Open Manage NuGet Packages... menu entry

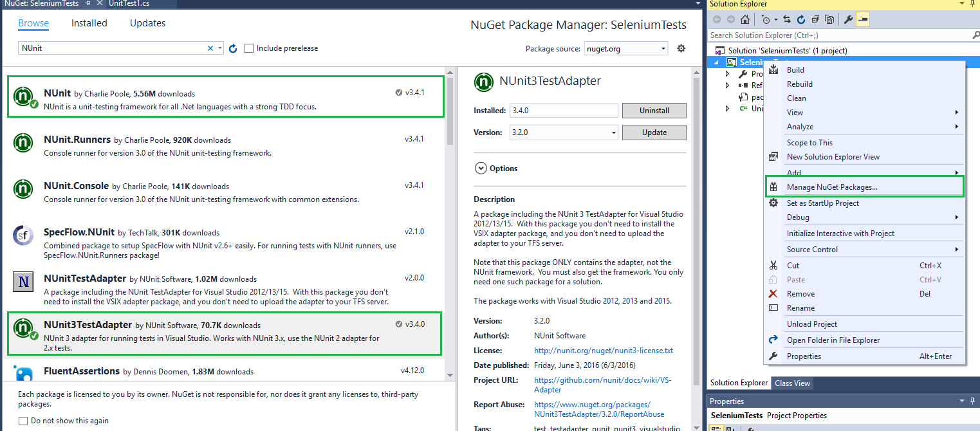coord(864,187)
